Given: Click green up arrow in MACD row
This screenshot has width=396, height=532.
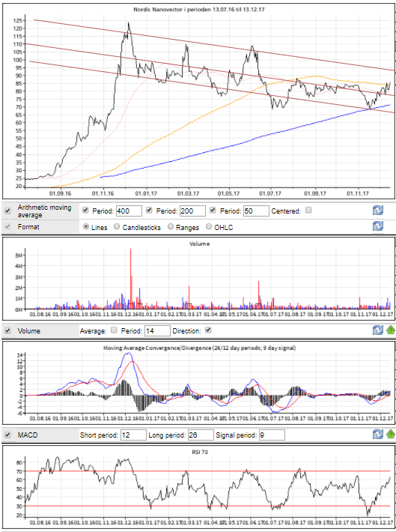Looking at the screenshot, I should click(x=390, y=435).
